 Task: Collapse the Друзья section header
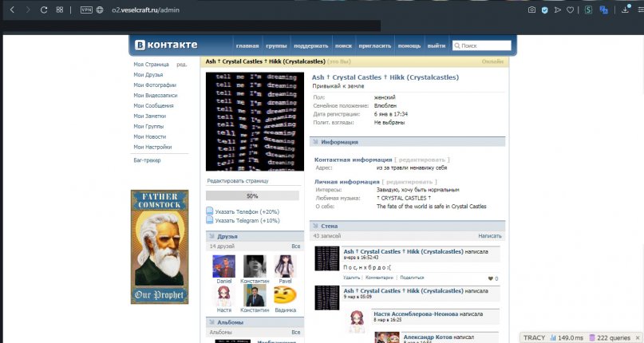point(255,236)
